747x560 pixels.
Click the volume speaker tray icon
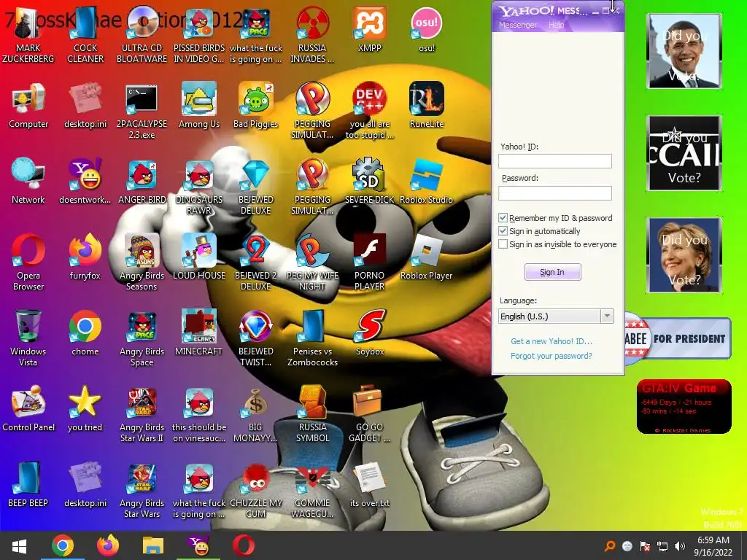tap(681, 546)
